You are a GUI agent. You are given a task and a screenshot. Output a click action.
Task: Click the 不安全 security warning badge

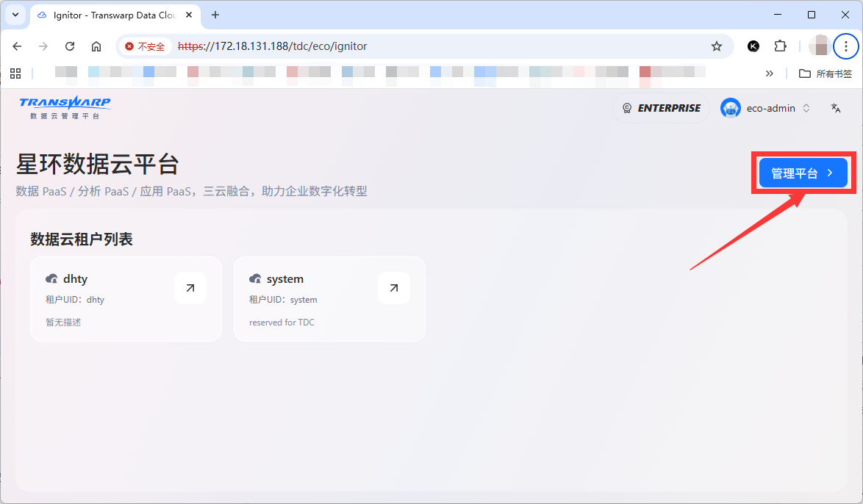click(x=145, y=46)
